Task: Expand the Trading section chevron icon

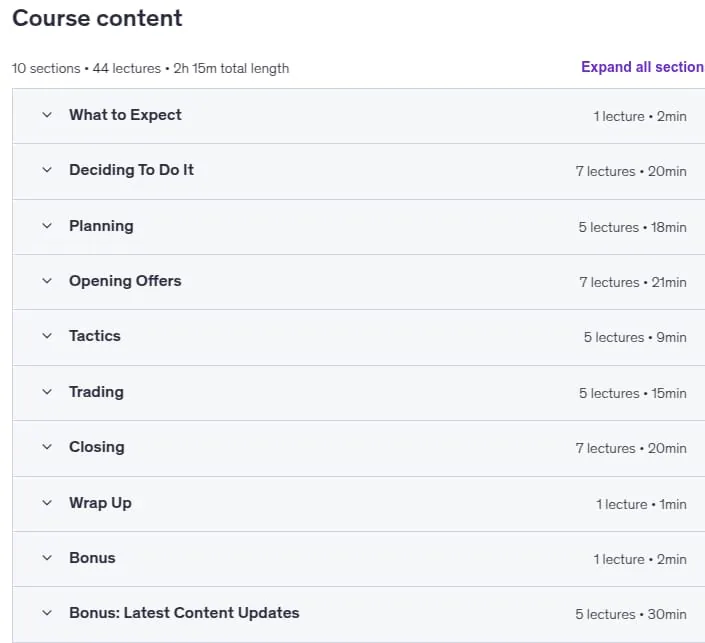Action: click(x=47, y=392)
